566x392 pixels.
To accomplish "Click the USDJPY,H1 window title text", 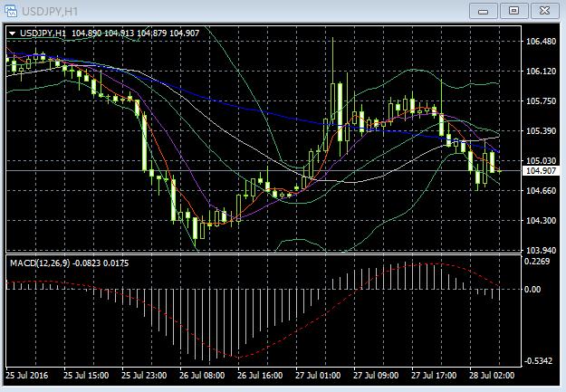I will pyautogui.click(x=50, y=12).
